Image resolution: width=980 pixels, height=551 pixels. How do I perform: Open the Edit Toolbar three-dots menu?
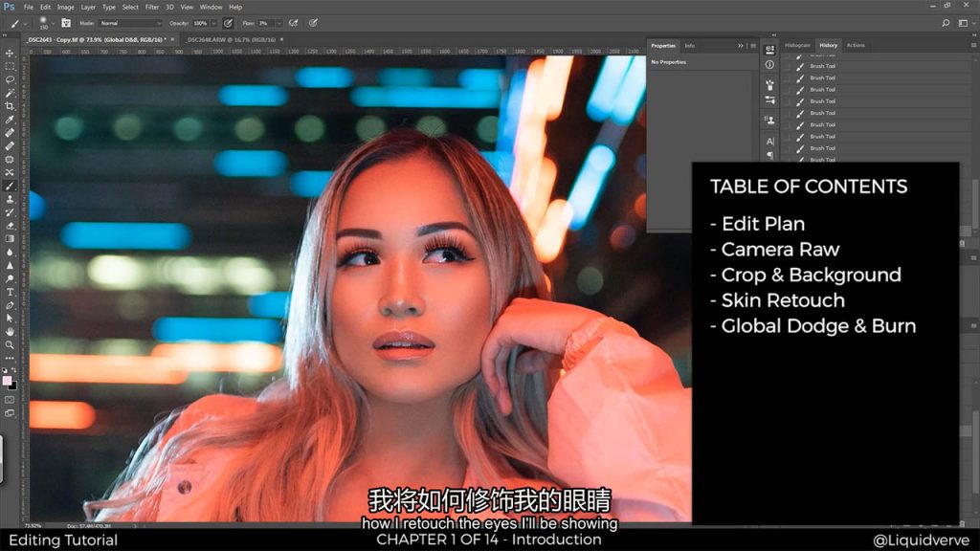[x=10, y=358]
